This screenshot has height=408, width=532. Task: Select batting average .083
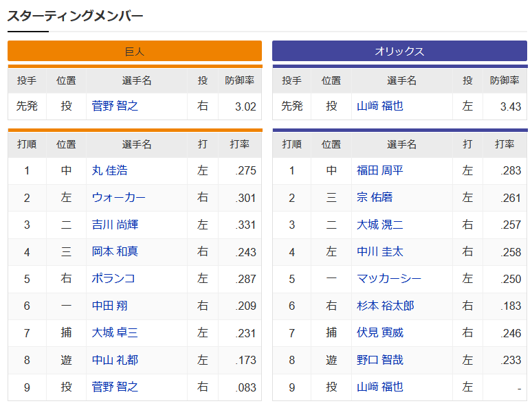(245, 387)
